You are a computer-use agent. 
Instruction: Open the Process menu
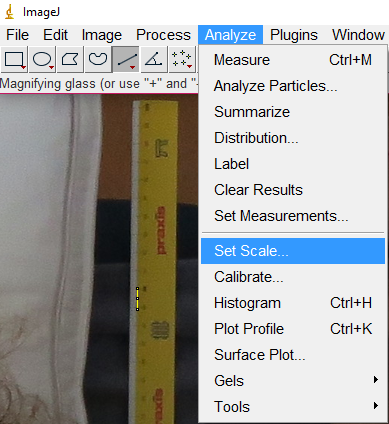coord(163,35)
